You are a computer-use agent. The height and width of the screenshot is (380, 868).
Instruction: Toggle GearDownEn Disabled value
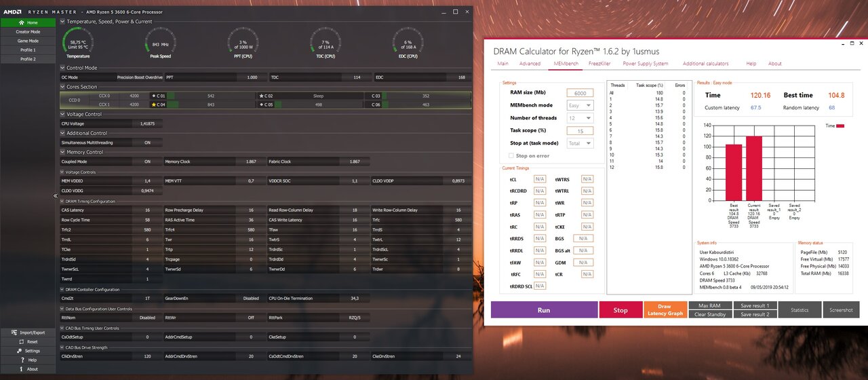click(251, 298)
